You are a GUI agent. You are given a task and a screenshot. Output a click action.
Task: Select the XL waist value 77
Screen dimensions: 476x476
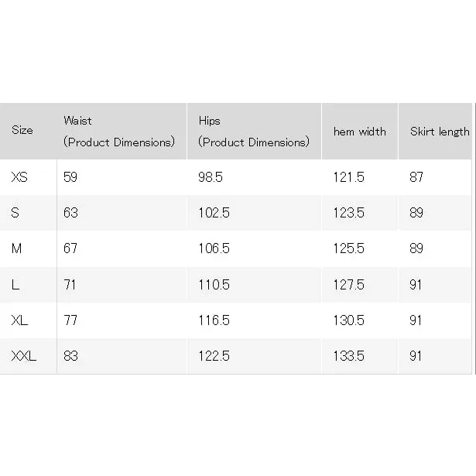pos(70,320)
